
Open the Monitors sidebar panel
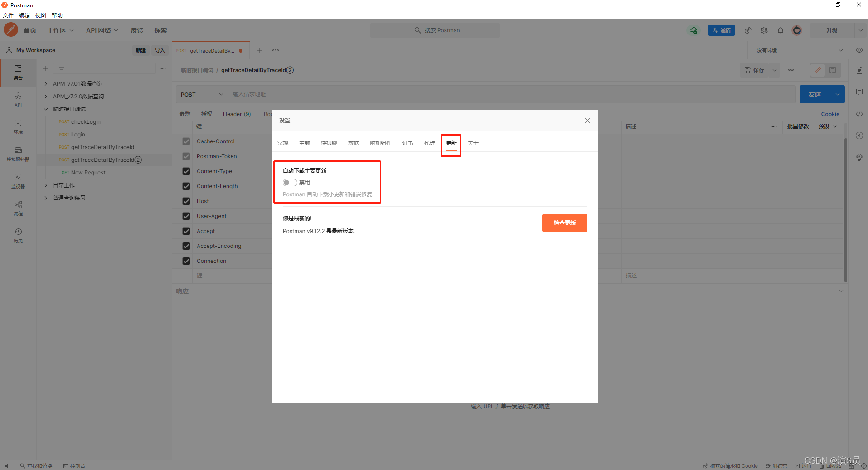tap(18, 181)
